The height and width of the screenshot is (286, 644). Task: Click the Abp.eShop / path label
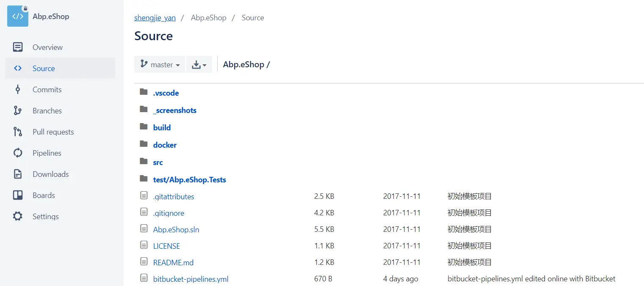pyautogui.click(x=246, y=64)
